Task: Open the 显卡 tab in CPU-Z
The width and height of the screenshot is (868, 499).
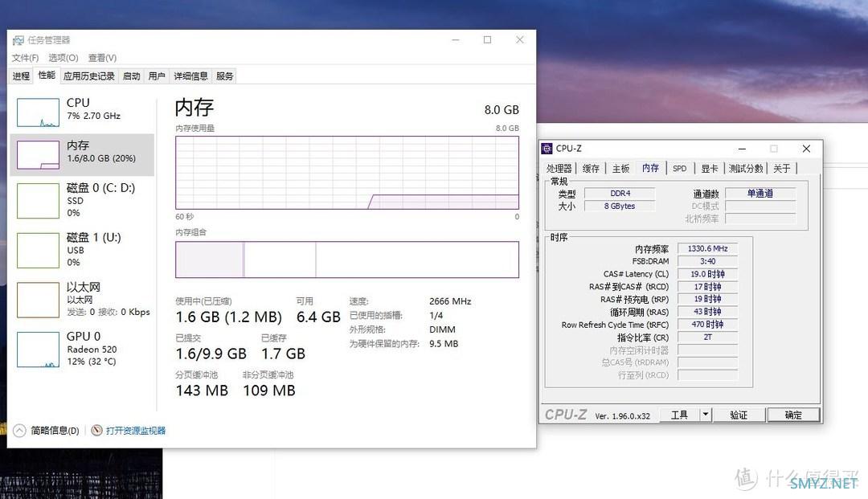Action: pos(709,168)
